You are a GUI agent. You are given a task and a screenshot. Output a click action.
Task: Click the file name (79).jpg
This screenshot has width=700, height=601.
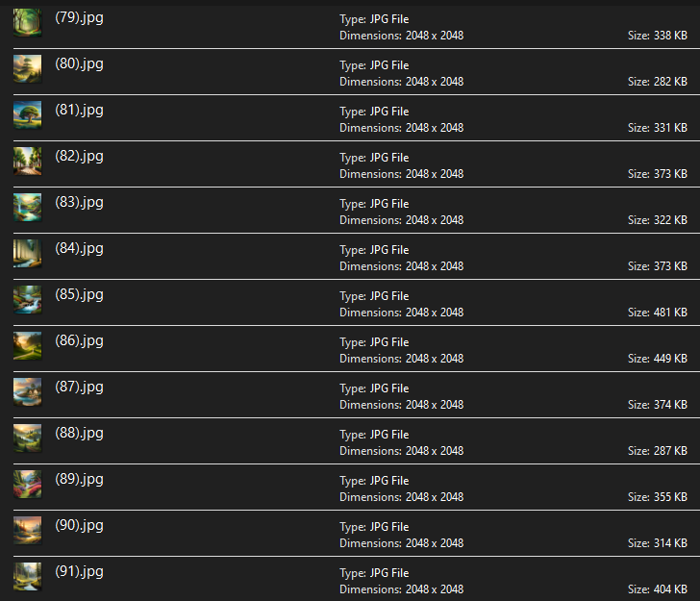tap(79, 17)
